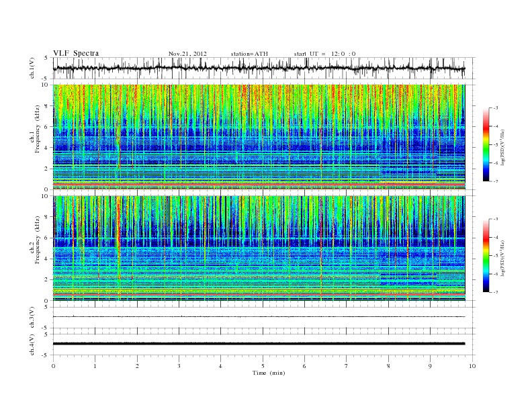This screenshot has width=532, height=411.
Task: Click the ch.2 spectrogram "6" kHz tick label
Action: click(47, 238)
